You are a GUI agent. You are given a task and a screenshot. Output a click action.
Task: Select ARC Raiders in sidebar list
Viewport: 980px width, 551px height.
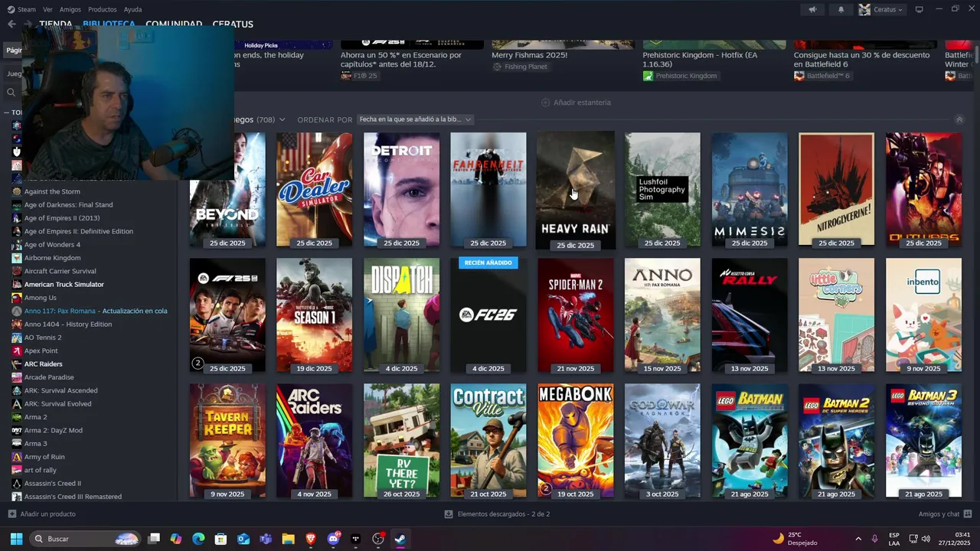[43, 364]
